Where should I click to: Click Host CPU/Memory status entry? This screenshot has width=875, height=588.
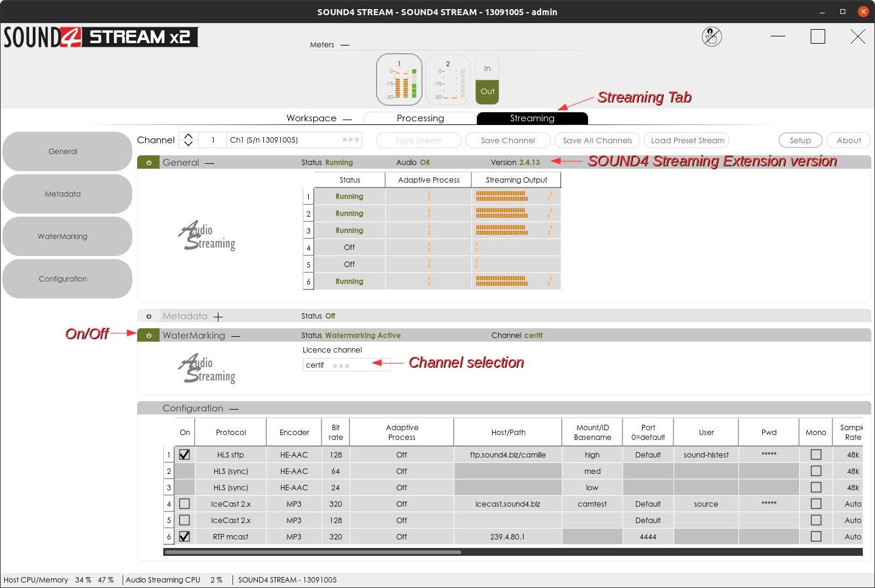(59, 580)
